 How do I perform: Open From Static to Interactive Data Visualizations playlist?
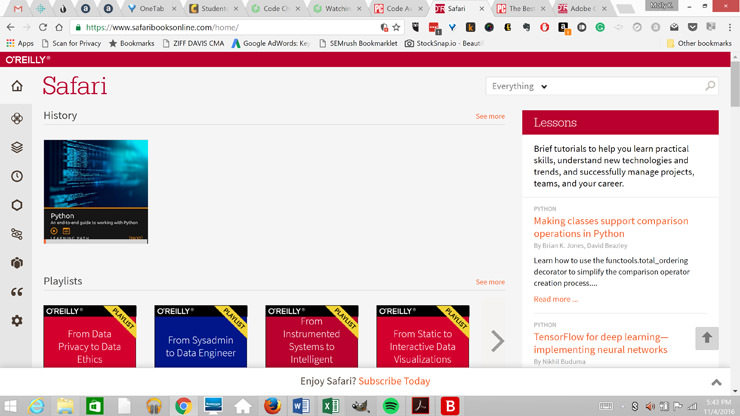tap(422, 336)
